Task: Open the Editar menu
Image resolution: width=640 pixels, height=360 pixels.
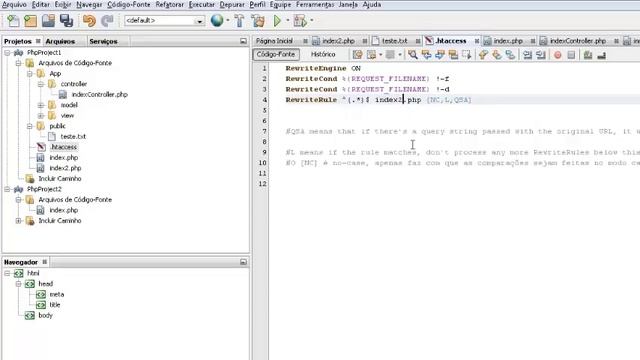Action: 41,4
